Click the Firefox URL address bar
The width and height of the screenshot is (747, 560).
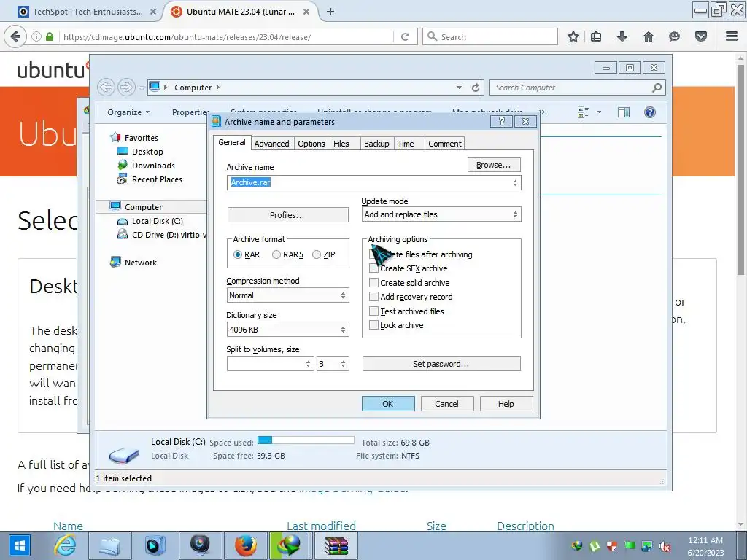pyautogui.click(x=226, y=36)
